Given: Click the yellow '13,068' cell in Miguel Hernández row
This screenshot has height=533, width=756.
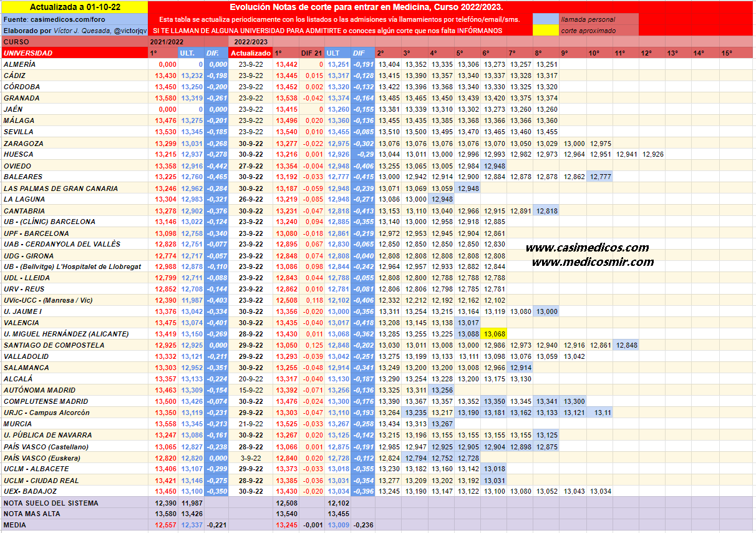Looking at the screenshot, I should (494, 334).
